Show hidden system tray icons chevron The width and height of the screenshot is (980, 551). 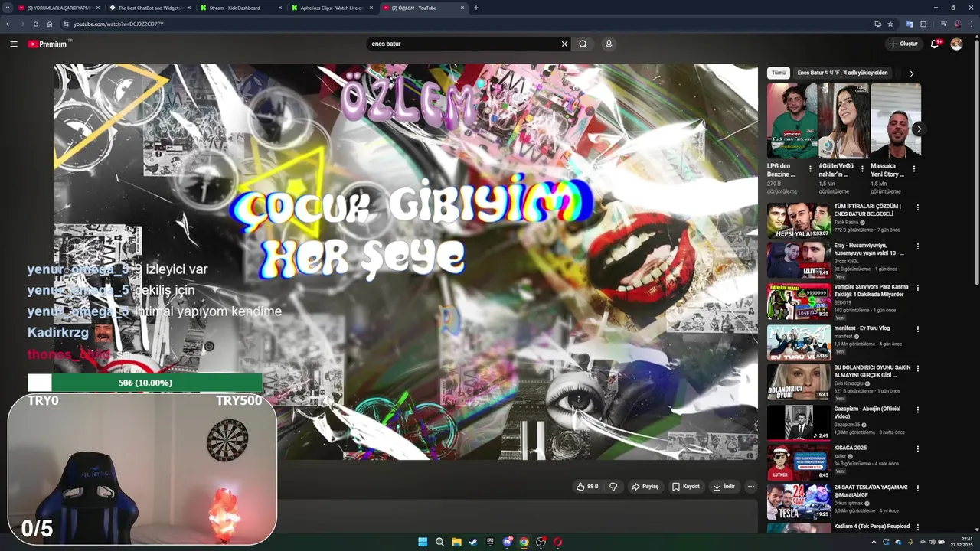pyautogui.click(x=874, y=542)
